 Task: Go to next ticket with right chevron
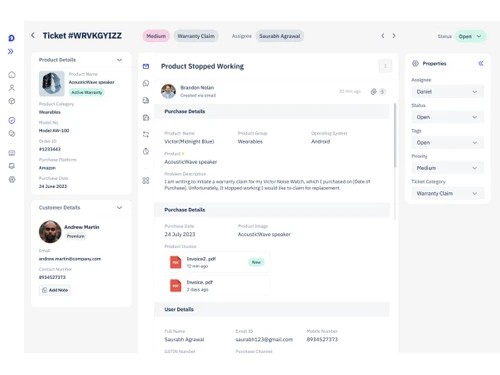[x=394, y=36]
